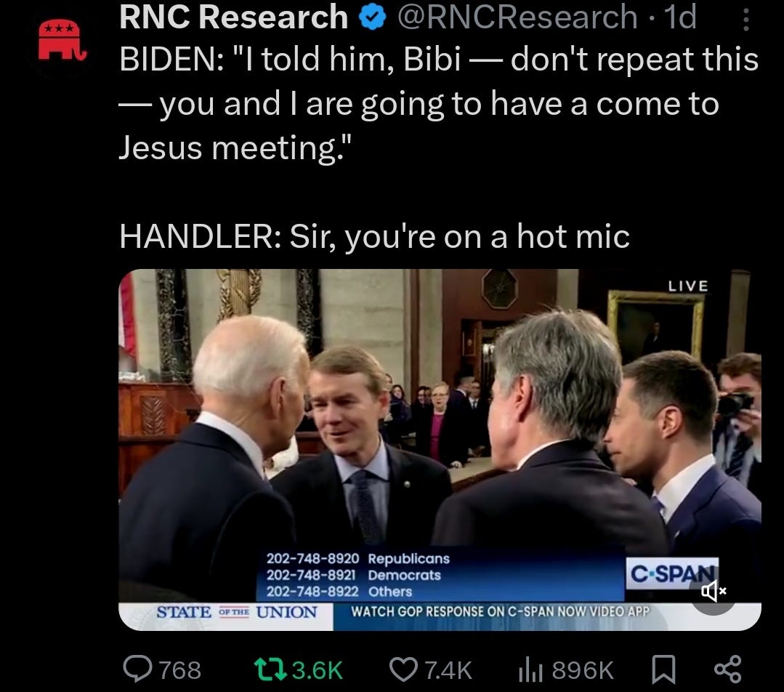Click the 3.6K repost count
The height and width of the screenshot is (692, 784).
pyautogui.click(x=318, y=670)
